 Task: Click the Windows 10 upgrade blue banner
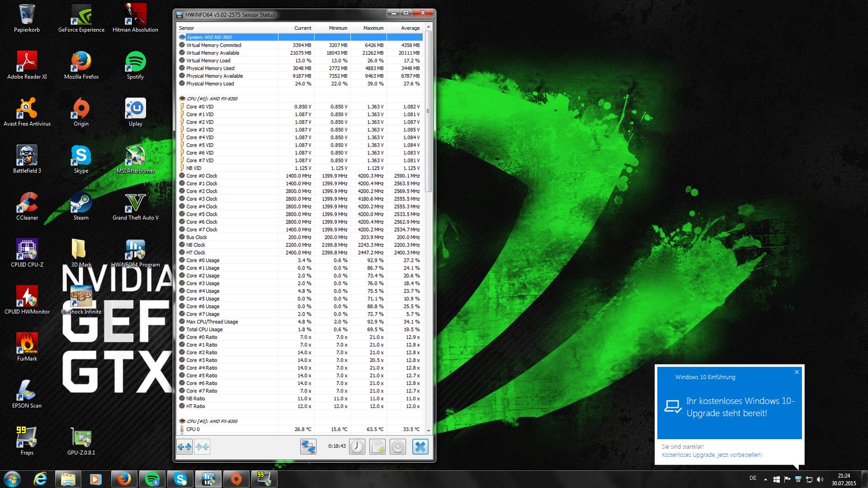(729, 403)
